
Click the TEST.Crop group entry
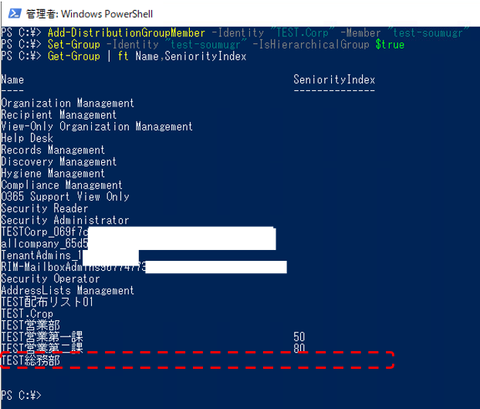[27, 314]
